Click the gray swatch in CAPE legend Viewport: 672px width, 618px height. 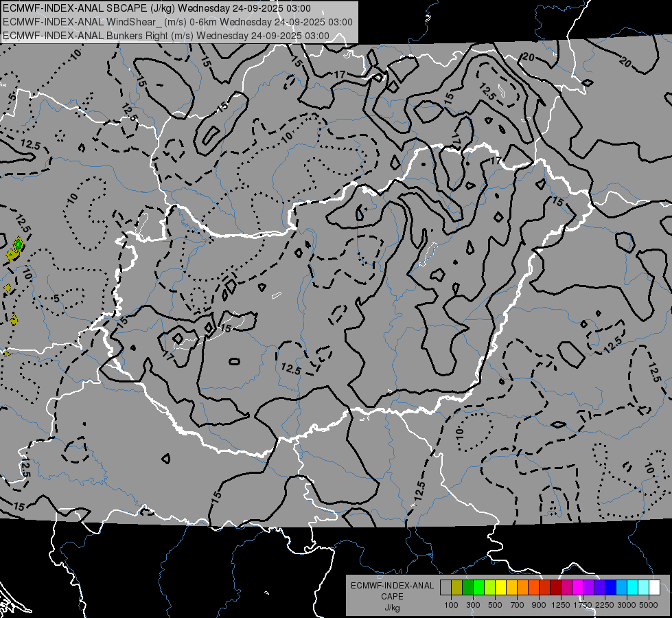tap(445, 587)
